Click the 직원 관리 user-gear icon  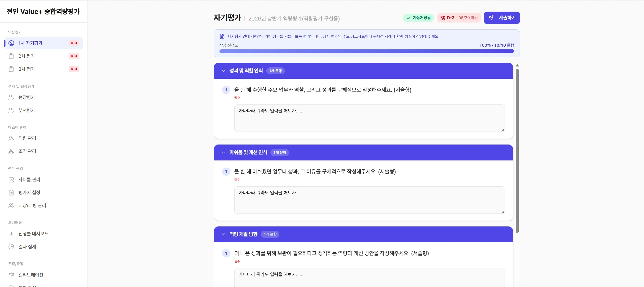(x=11, y=138)
